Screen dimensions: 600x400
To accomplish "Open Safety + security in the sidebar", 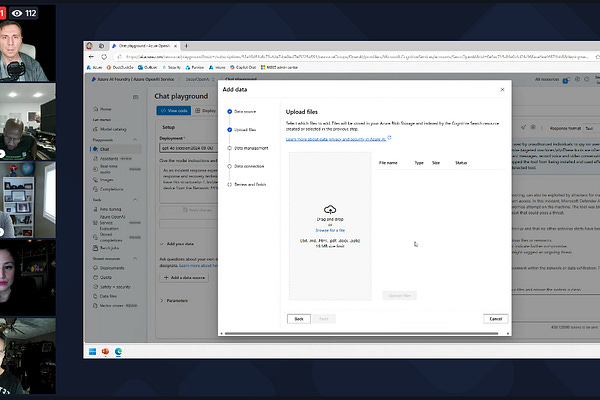I will 112,287.
